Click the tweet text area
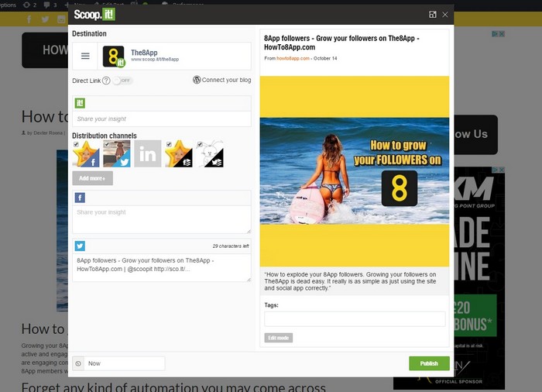Image resolution: width=542 pixels, height=392 pixels. click(162, 268)
